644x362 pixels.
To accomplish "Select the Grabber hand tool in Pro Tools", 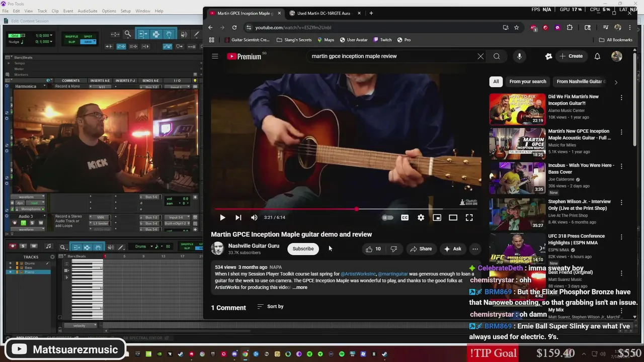I will (x=169, y=34).
